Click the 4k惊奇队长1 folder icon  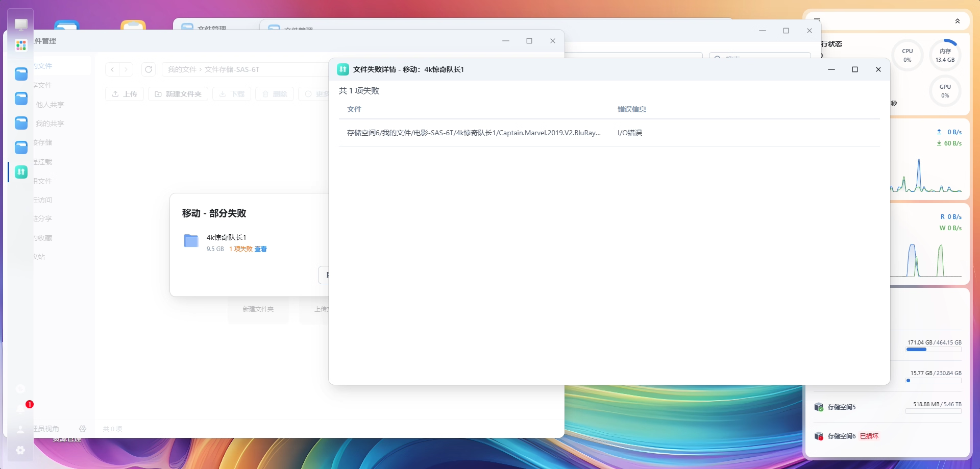[x=191, y=241]
